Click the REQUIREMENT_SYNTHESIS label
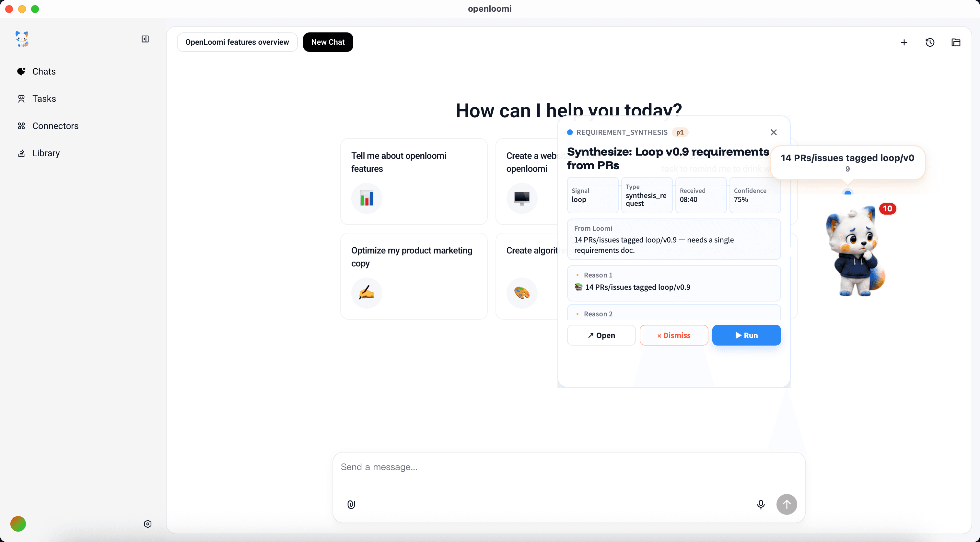Screen dimensions: 980x542 click(622, 132)
